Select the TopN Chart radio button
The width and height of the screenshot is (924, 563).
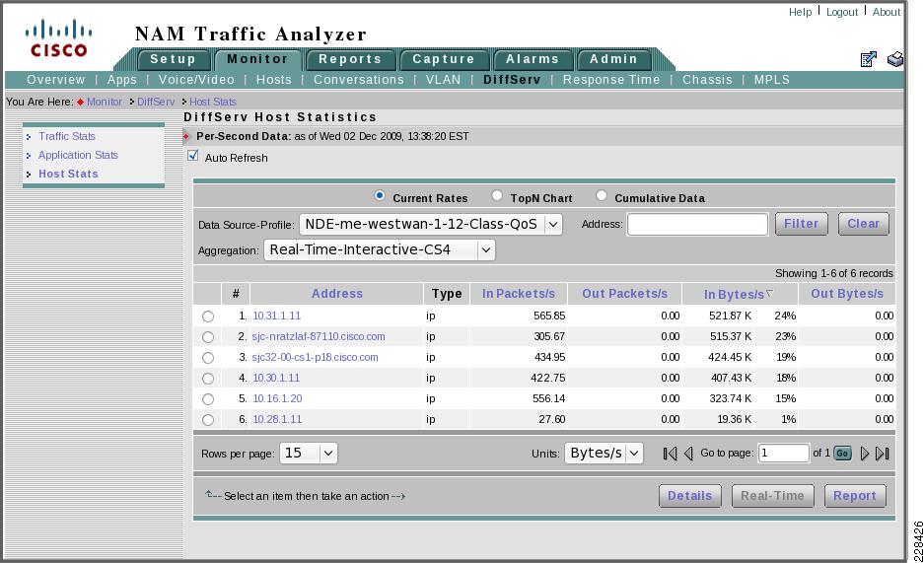pyautogui.click(x=497, y=195)
